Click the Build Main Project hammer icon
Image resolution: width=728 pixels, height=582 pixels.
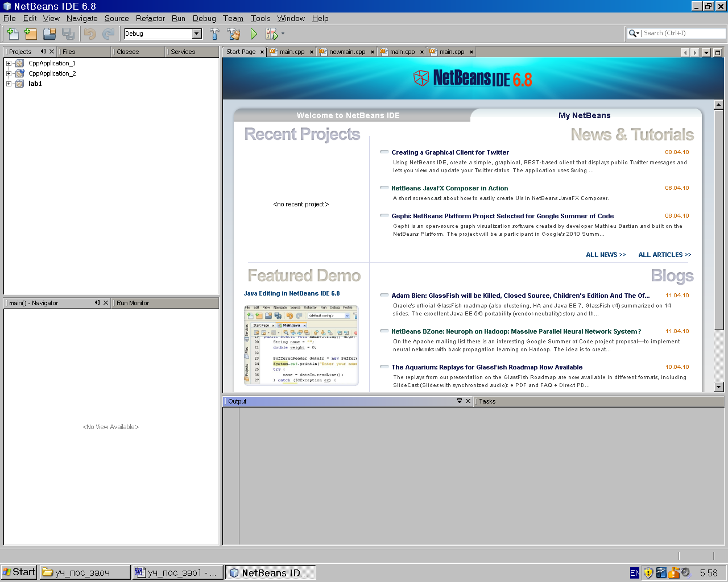pyautogui.click(x=214, y=34)
